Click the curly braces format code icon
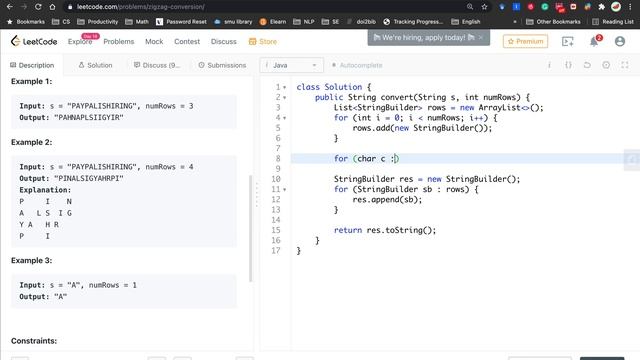Screen dimensions: 640x360 pos(568,65)
